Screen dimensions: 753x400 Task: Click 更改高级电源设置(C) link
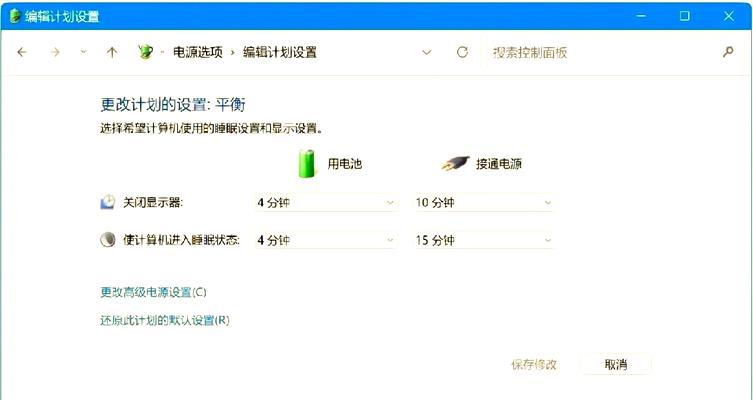pyautogui.click(x=153, y=292)
